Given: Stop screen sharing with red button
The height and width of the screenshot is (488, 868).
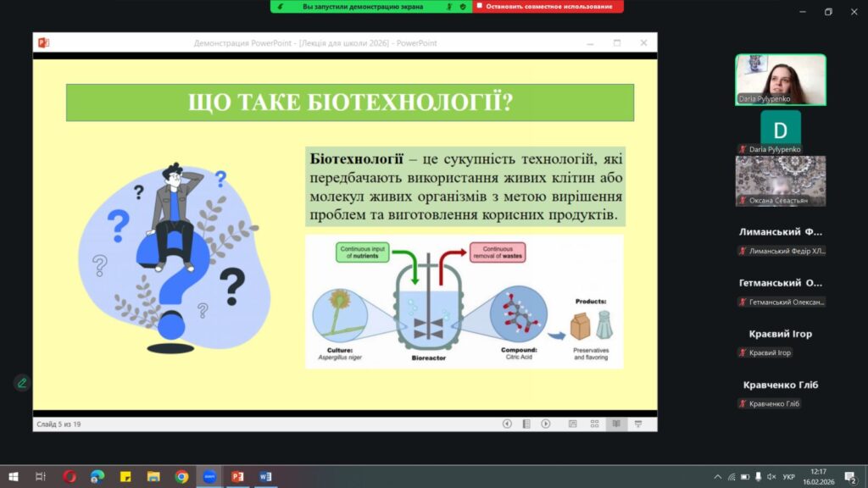Looking at the screenshot, I should click(x=548, y=7).
